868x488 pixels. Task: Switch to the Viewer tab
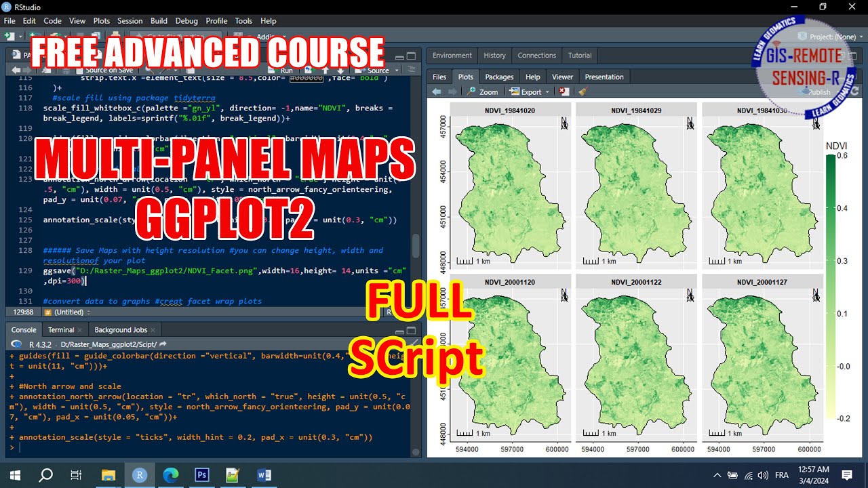pos(562,77)
